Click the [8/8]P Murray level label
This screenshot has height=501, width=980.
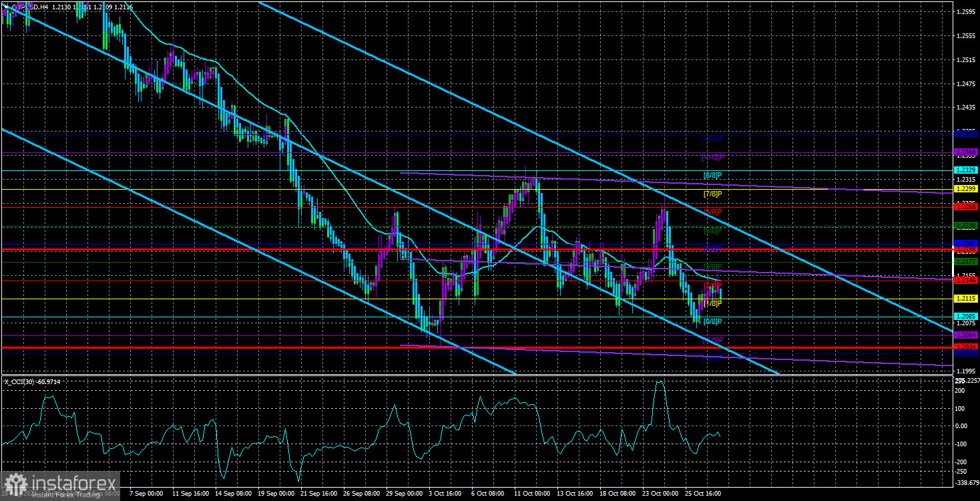[713, 175]
